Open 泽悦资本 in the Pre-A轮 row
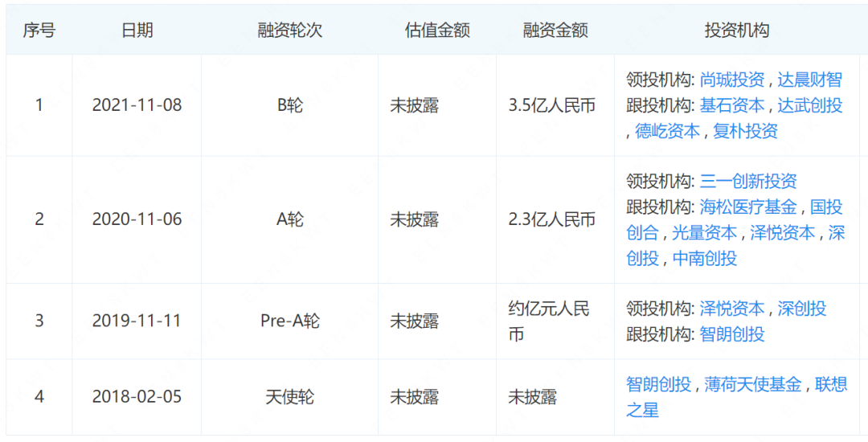 [732, 309]
